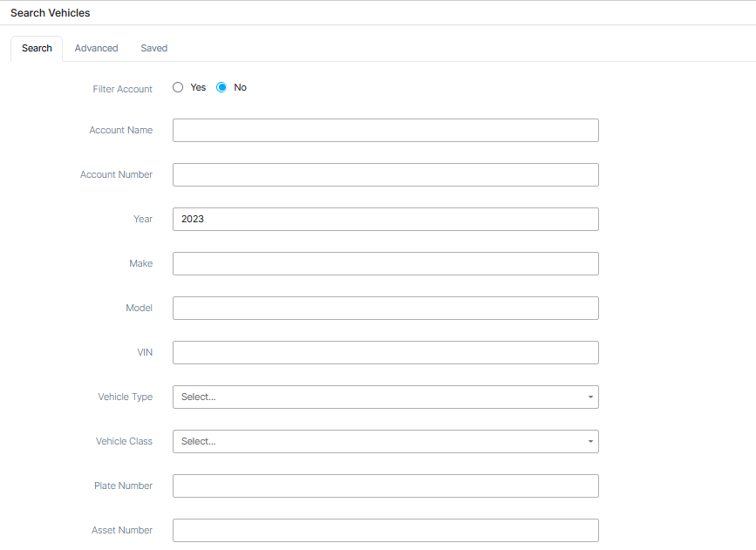Click the VIN input box

pos(385,353)
